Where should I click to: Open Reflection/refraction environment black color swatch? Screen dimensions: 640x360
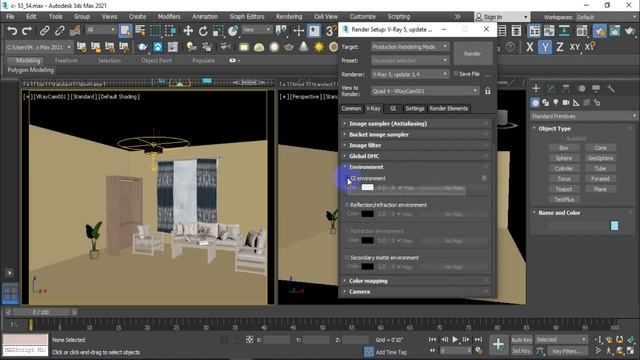(367, 214)
